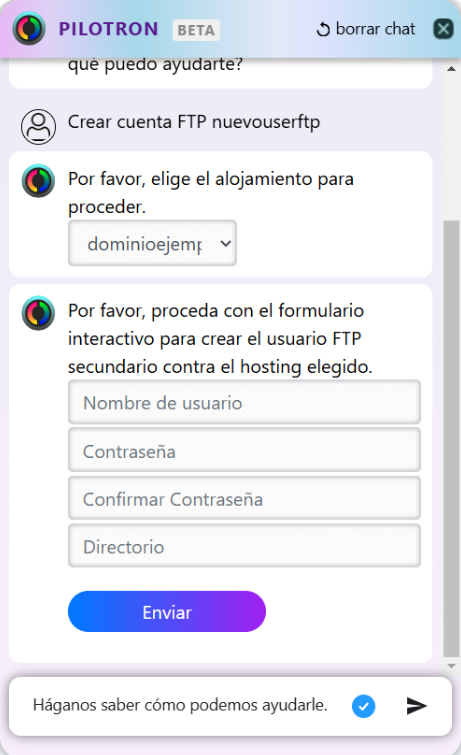Click the scrollbar down arrow
Screen dimensions: 461x755
(x=451, y=666)
